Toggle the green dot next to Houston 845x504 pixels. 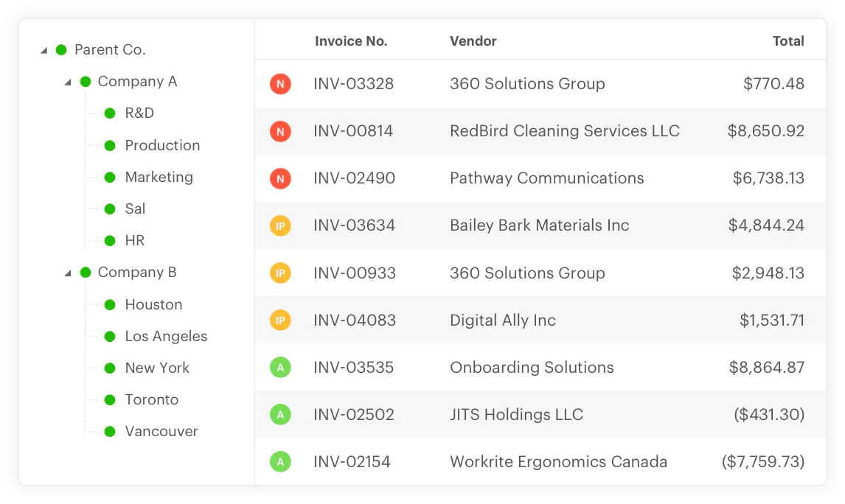[x=111, y=304]
